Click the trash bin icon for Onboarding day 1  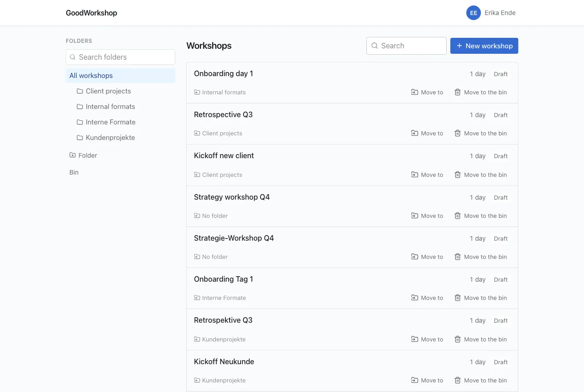coord(458,92)
